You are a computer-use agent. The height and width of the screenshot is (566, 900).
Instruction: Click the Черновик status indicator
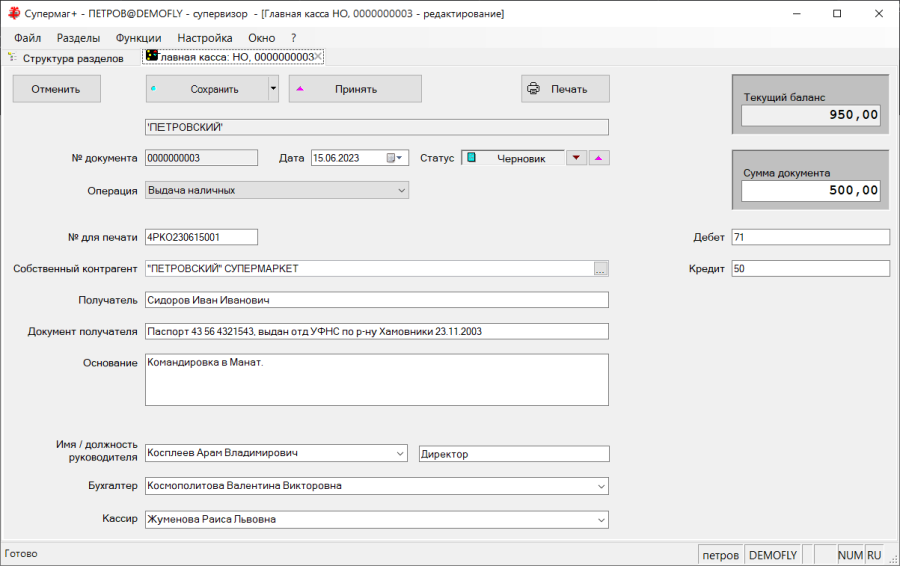pos(512,158)
